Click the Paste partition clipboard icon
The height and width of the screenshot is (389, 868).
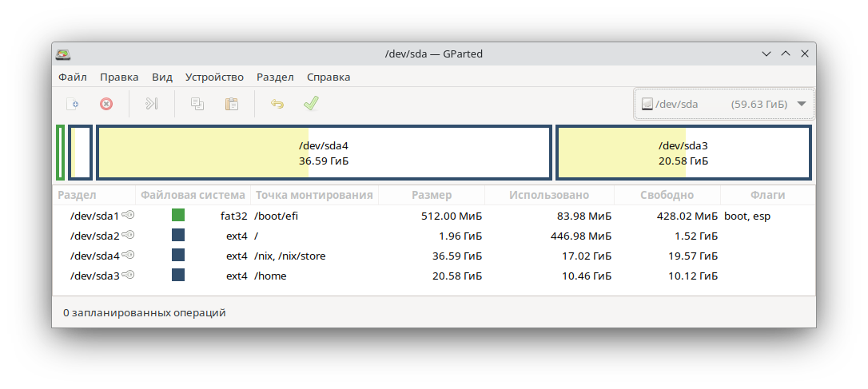click(232, 104)
